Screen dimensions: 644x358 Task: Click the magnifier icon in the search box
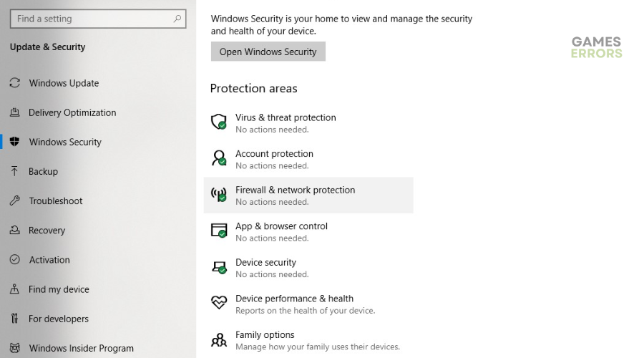point(177,19)
